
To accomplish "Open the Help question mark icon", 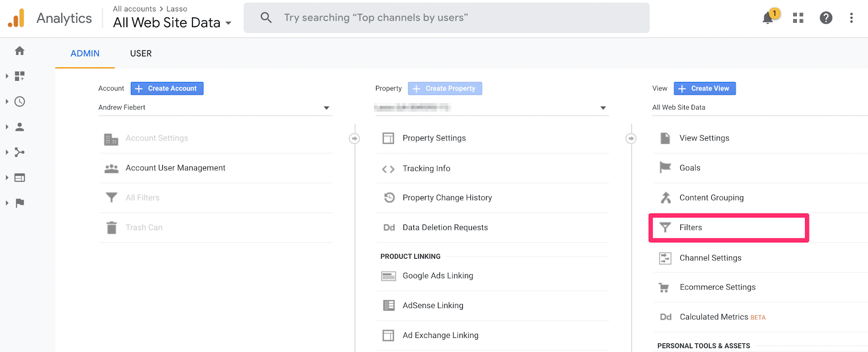I will 826,18.
